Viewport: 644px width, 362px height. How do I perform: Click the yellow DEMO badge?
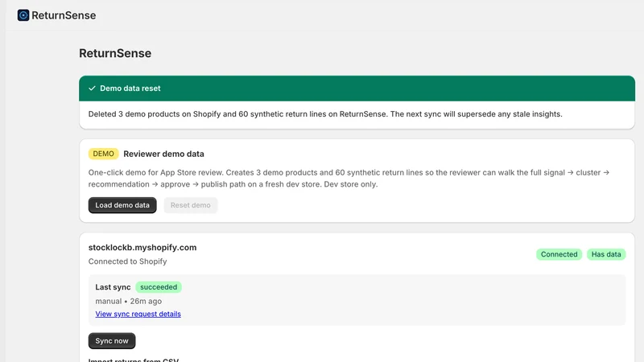point(104,154)
